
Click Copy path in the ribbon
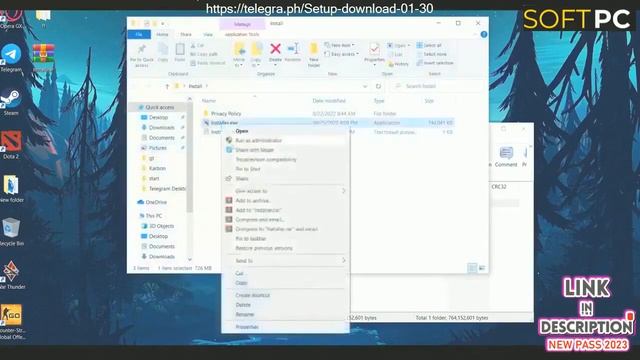coord(204,54)
